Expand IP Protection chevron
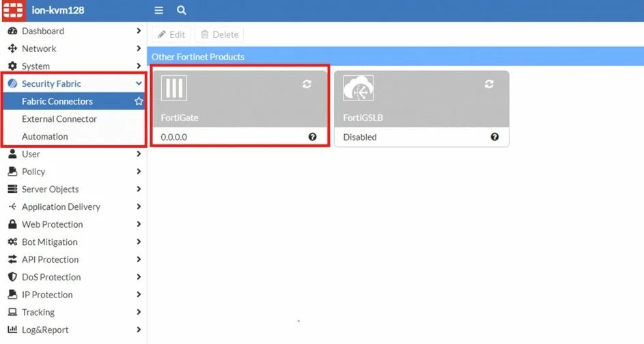 tap(139, 294)
